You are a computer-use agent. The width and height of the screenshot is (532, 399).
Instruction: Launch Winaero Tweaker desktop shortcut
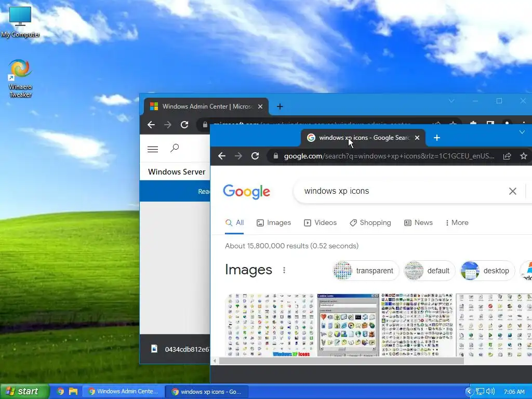pyautogui.click(x=20, y=78)
